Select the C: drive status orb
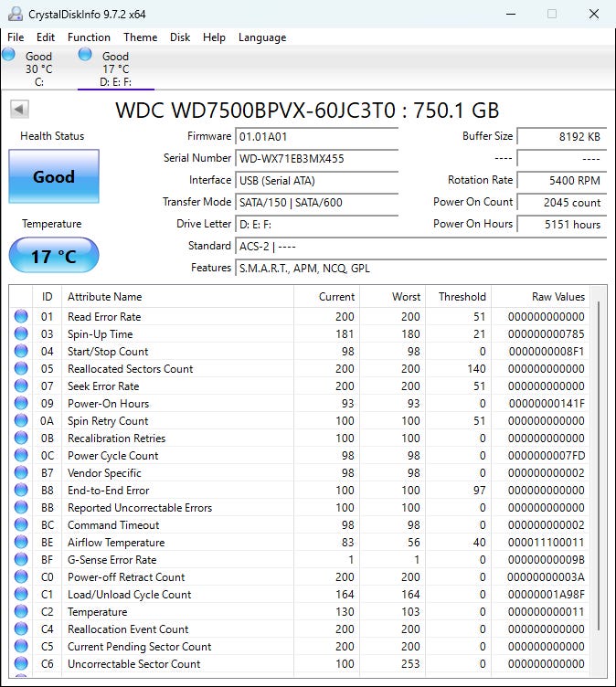This screenshot has height=687, width=616. coord(9,55)
